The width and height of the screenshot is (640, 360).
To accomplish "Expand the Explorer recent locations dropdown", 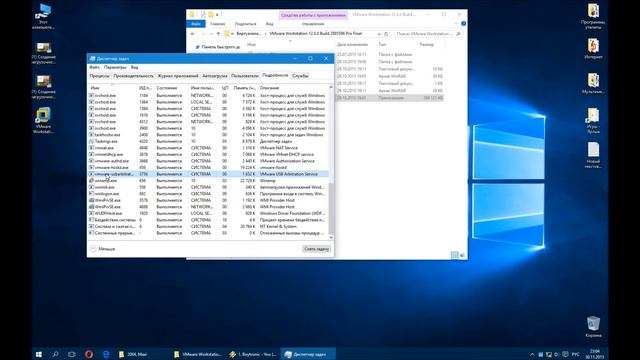I will (x=211, y=34).
